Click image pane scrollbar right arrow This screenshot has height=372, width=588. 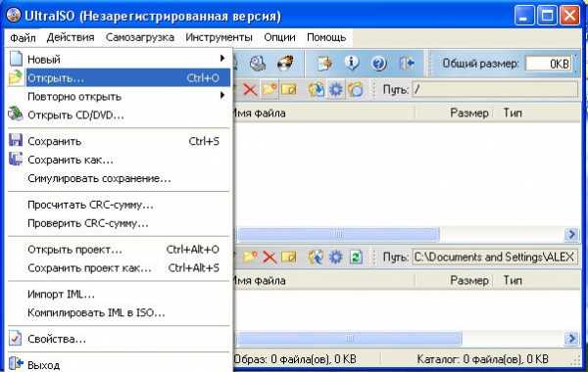tap(571, 235)
